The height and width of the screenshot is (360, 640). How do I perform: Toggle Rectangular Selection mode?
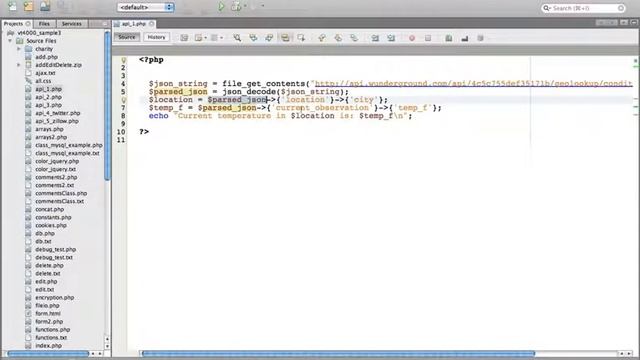tap(301, 38)
